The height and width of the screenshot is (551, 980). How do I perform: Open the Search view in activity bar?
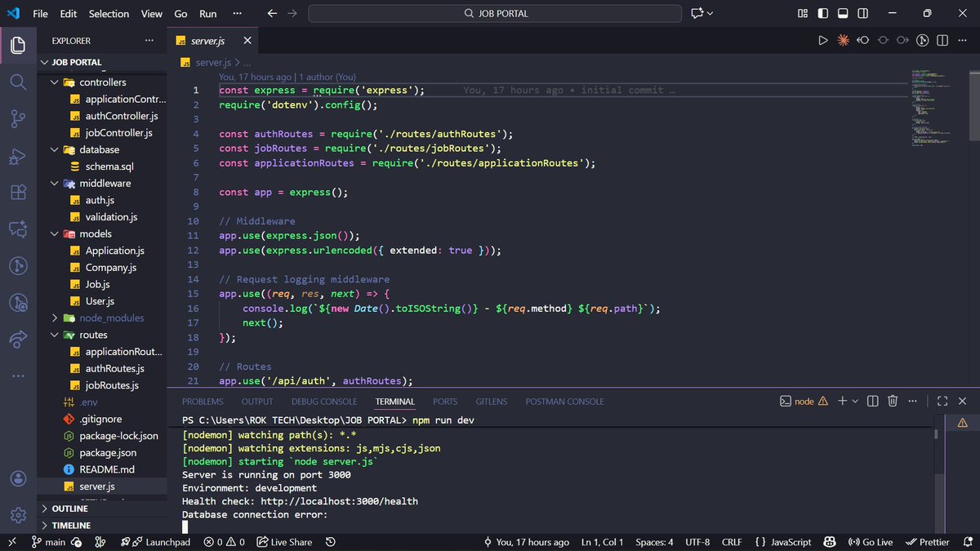18,82
